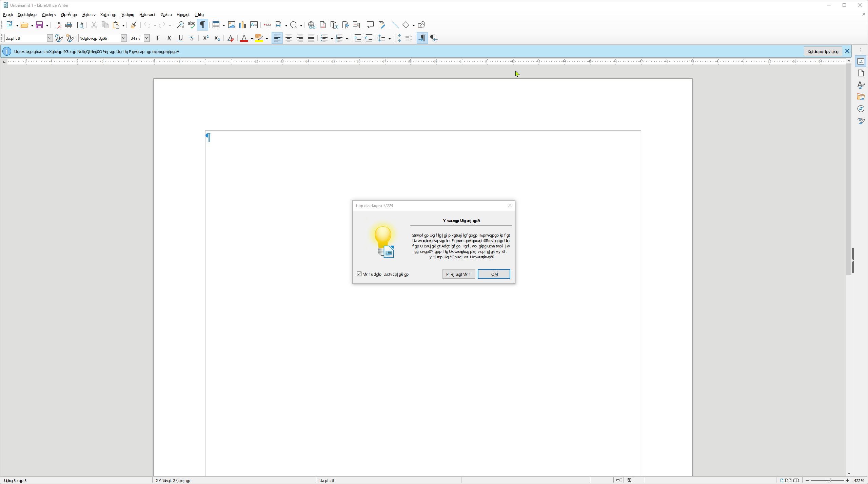Expand the Font Color dropdown arrow
The width and height of the screenshot is (868, 484).
click(x=252, y=38)
